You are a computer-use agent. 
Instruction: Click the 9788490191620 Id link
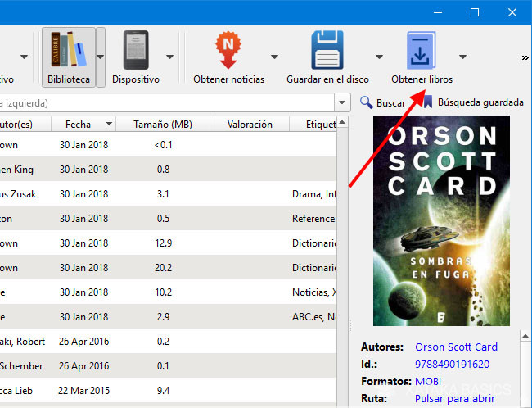click(x=452, y=364)
